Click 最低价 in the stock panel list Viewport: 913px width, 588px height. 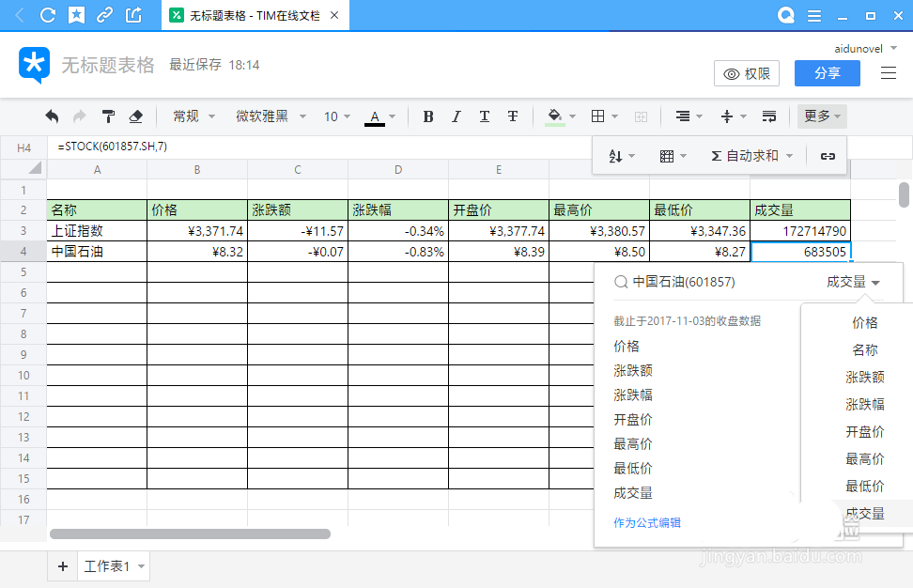click(x=633, y=469)
